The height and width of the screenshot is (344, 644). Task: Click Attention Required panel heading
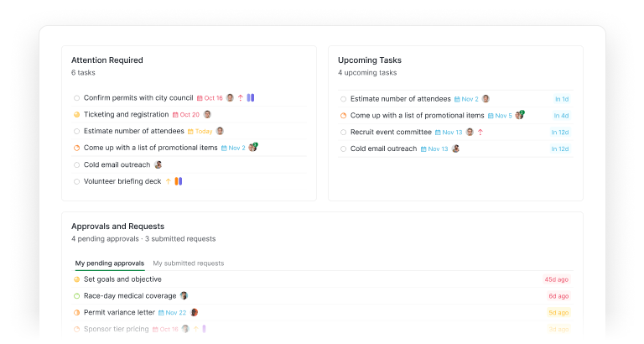107,60
